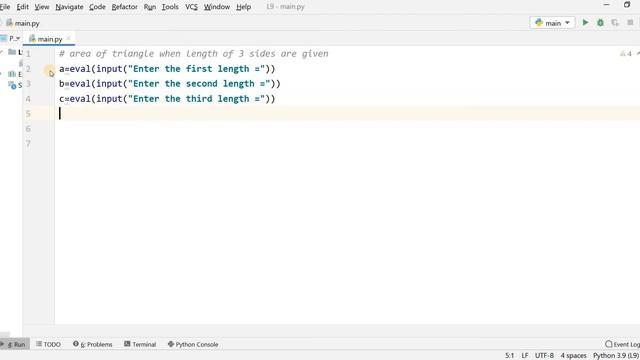Open the File menu
This screenshot has height=360, width=640.
5,7
